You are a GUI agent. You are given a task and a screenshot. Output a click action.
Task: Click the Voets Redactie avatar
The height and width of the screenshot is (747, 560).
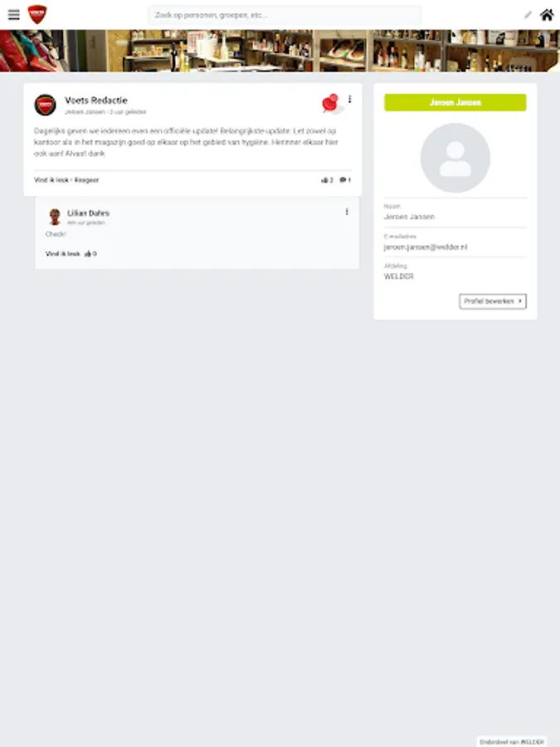pos(46,105)
